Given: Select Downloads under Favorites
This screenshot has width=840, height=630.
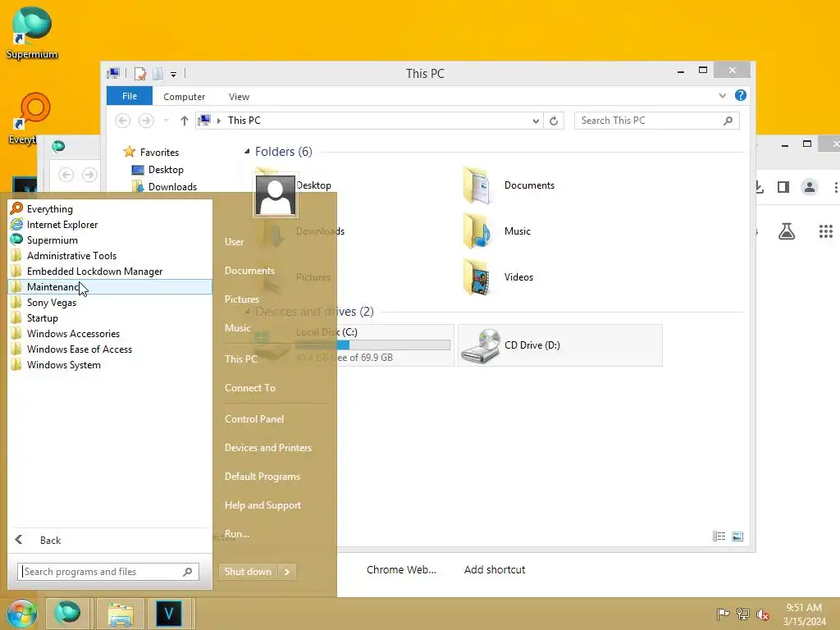Looking at the screenshot, I should coord(172,186).
